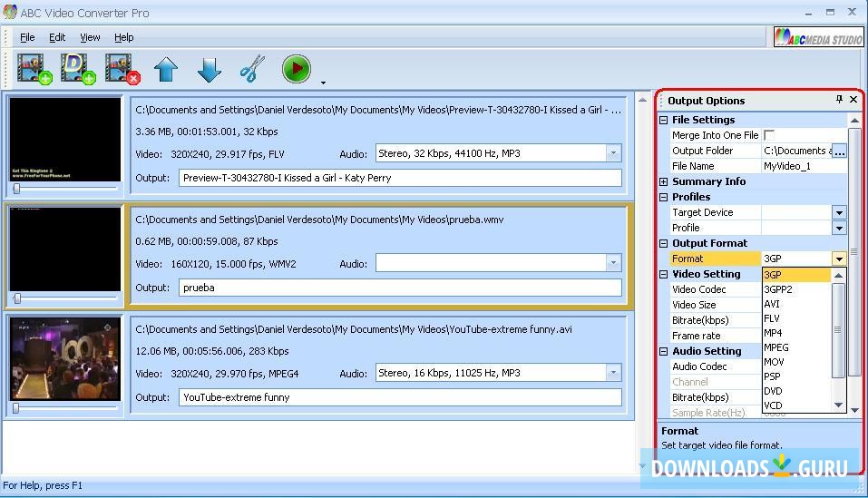
Task: Choose FLV in the format list
Action: (796, 318)
